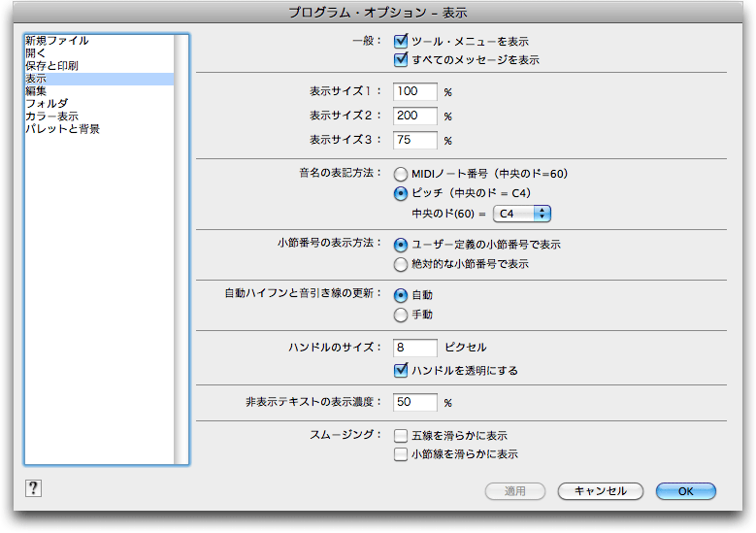
Task: Click the 非表示テキストの表示濃度 field
Action: [x=415, y=402]
